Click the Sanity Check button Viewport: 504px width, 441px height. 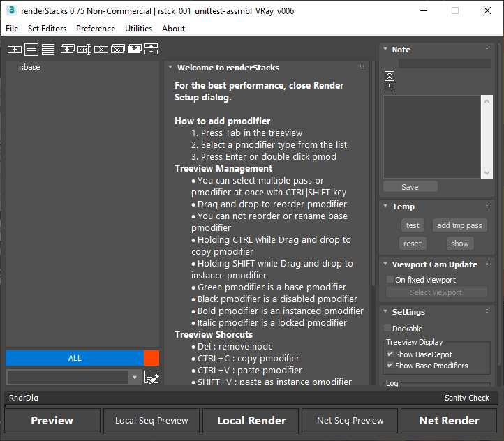pos(467,398)
